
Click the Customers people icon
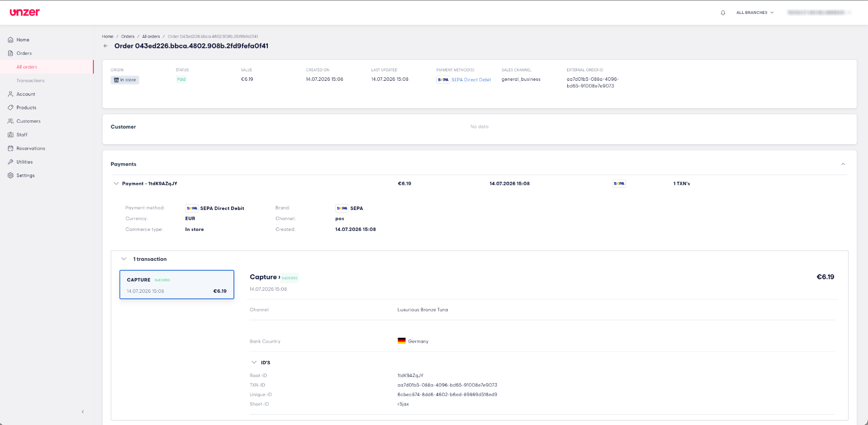[10, 121]
